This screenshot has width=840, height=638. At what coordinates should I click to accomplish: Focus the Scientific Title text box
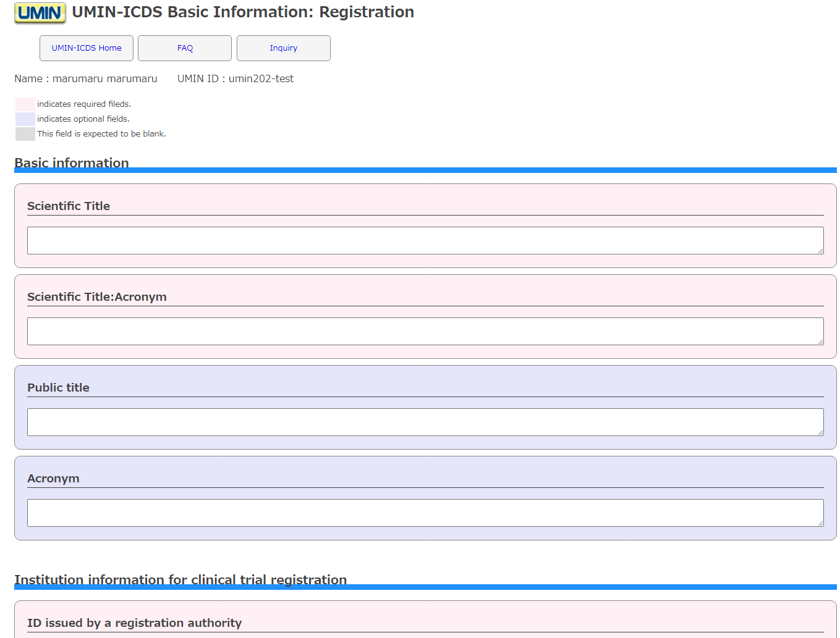pyautogui.click(x=425, y=240)
